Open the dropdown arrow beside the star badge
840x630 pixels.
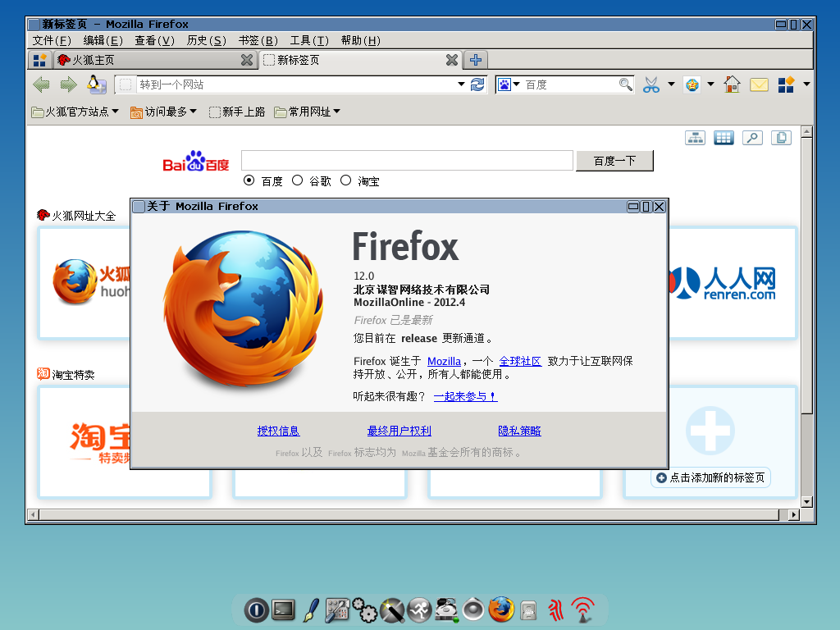tap(710, 84)
